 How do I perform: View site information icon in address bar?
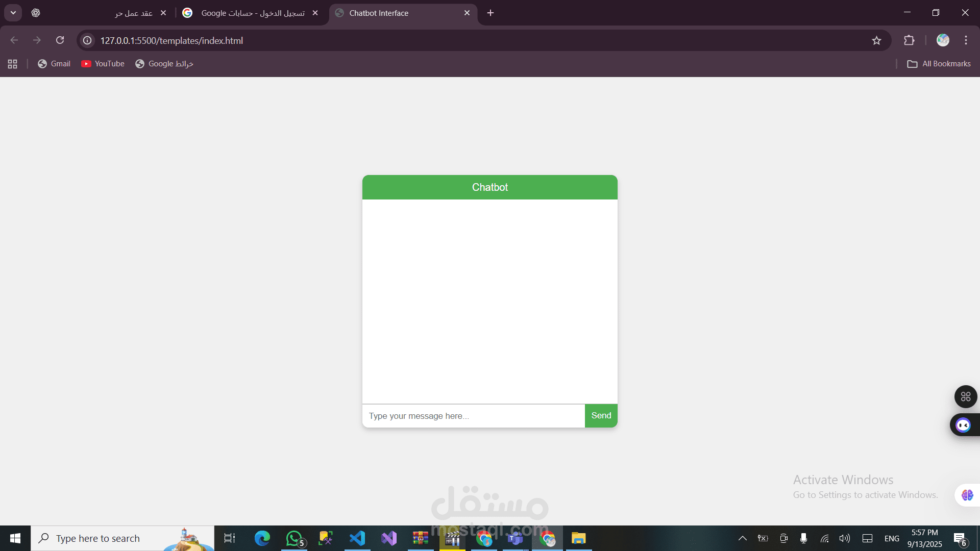[88, 40]
